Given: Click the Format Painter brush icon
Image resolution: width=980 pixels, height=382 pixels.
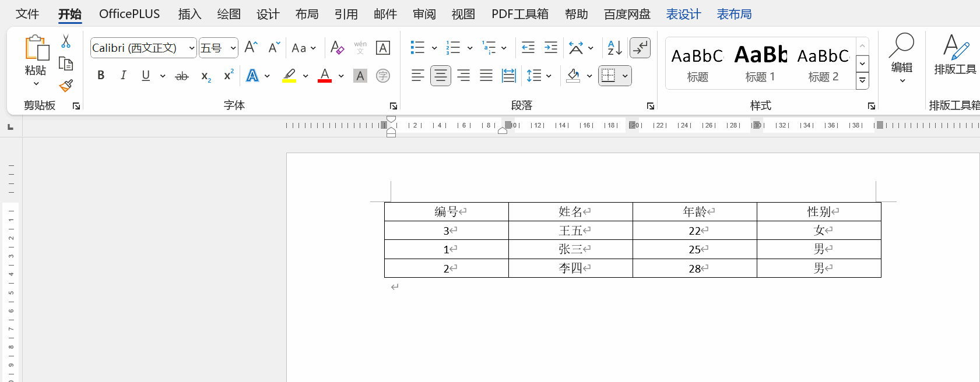Looking at the screenshot, I should click(66, 86).
